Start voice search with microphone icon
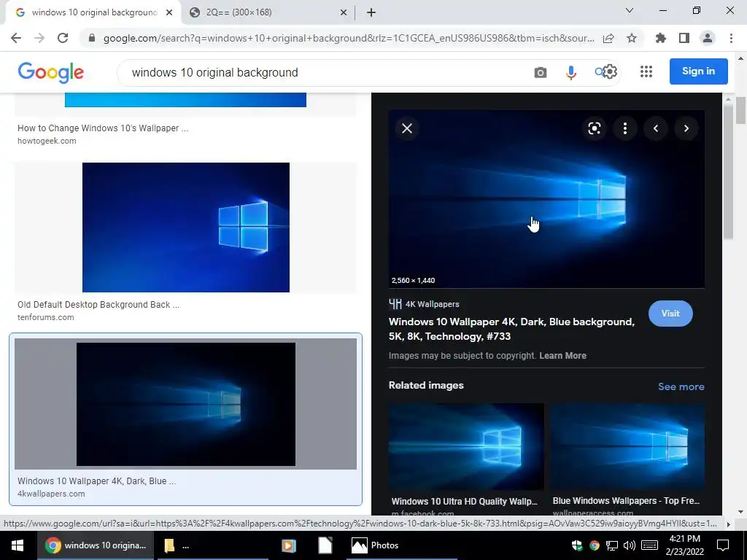The width and height of the screenshot is (747, 560). point(570,72)
